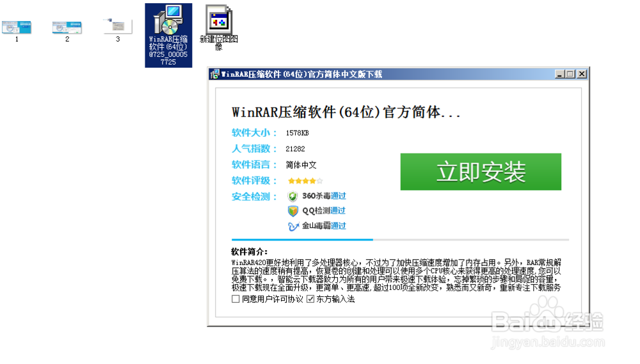This screenshot has width=640, height=364.
Task: Open the 通过 link next to 金山毒霸
Action: [x=339, y=226]
